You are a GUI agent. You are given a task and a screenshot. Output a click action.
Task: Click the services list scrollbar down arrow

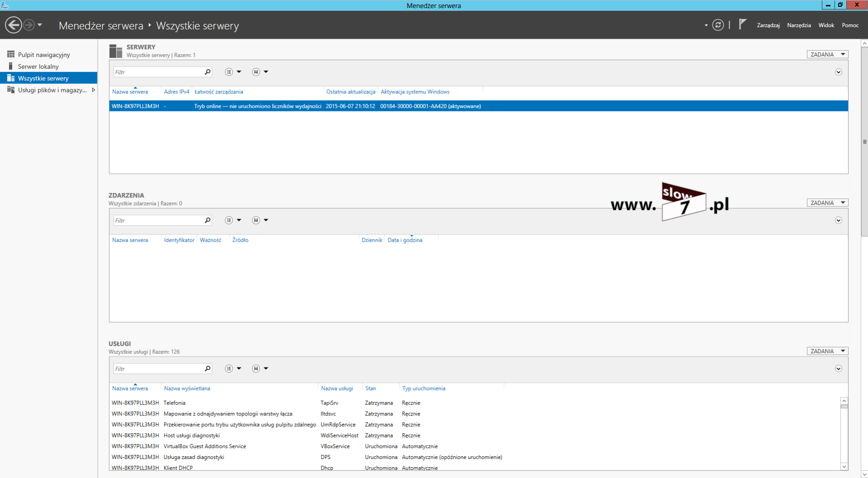click(844, 466)
